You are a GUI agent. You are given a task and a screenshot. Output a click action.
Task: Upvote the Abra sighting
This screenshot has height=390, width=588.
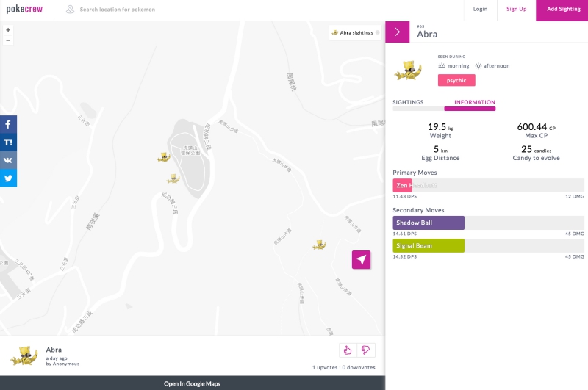pos(348,350)
